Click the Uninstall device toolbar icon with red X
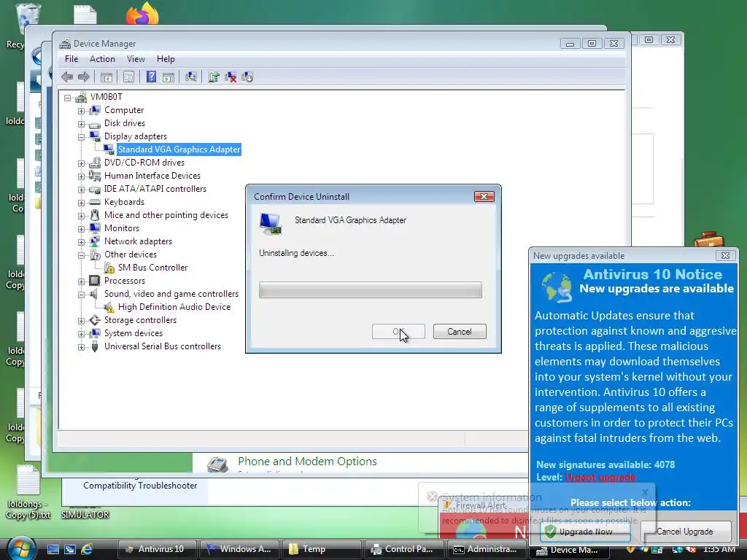This screenshot has height=560, width=747. pos(231,77)
